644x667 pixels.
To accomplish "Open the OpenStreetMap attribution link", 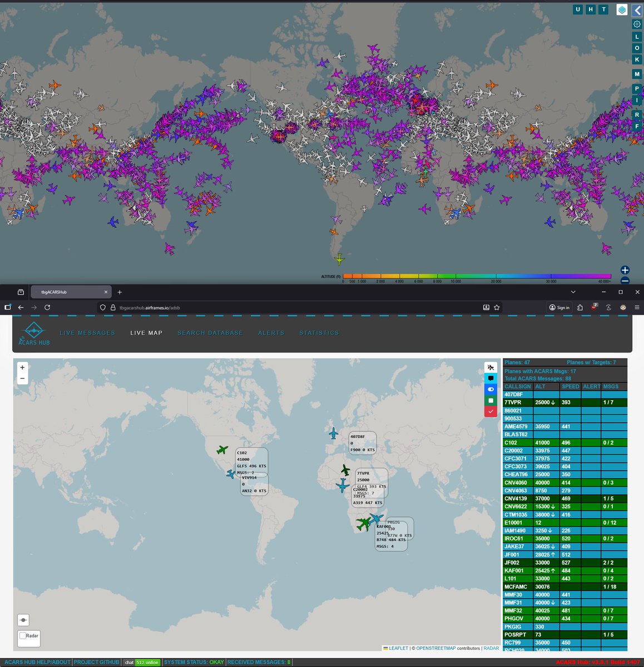I will coord(436,648).
